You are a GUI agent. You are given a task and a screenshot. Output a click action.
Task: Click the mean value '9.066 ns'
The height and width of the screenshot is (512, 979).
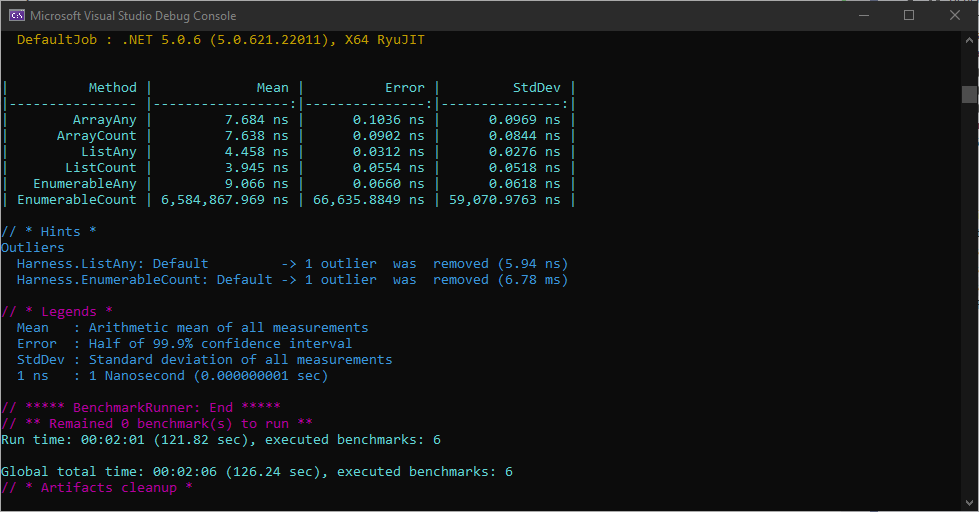pyautogui.click(x=257, y=184)
